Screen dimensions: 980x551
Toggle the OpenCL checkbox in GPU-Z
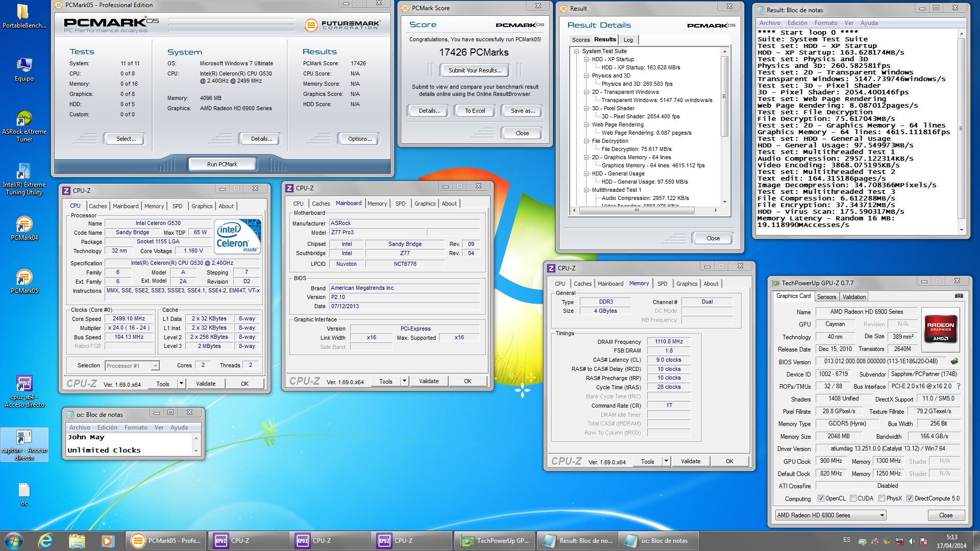[x=821, y=498]
